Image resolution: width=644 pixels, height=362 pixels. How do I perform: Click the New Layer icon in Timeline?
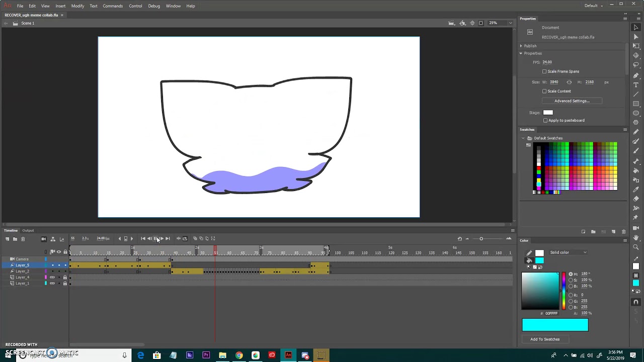7,239
